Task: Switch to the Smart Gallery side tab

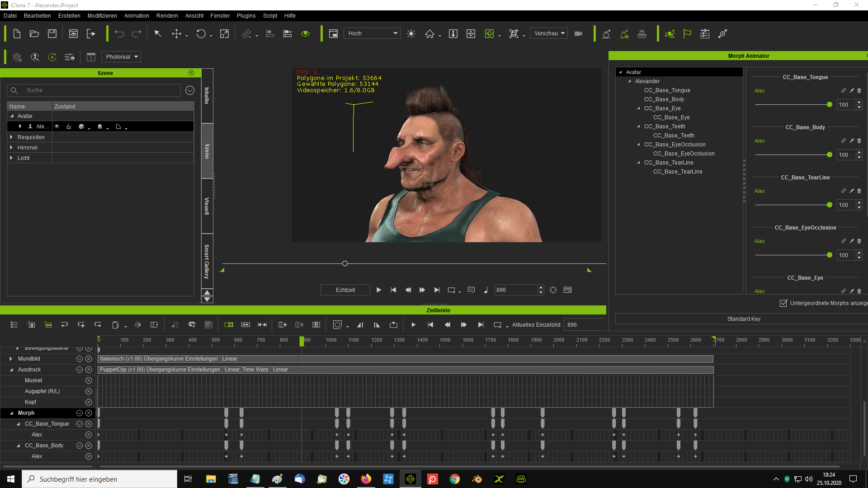Action: 207,261
